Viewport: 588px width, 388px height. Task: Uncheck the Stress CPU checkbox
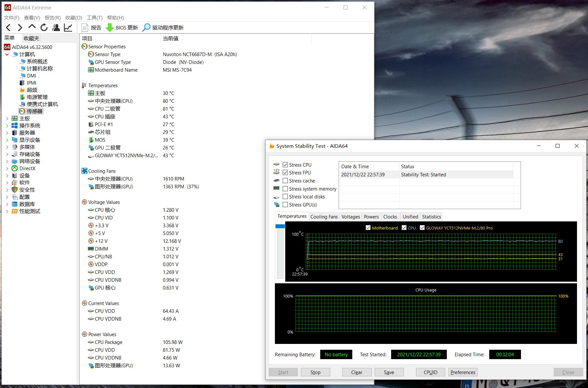(x=285, y=165)
